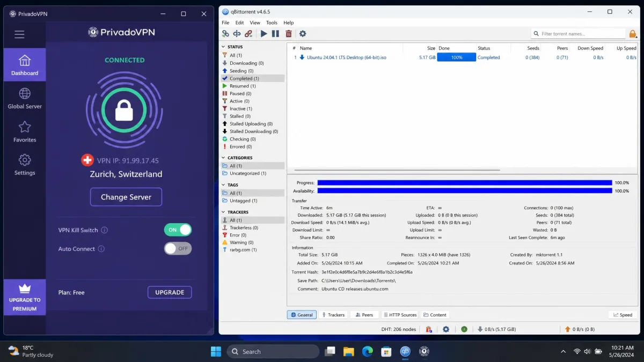644x362 pixels.
Task: Collapse the STATUS filter section
Action: point(224,47)
